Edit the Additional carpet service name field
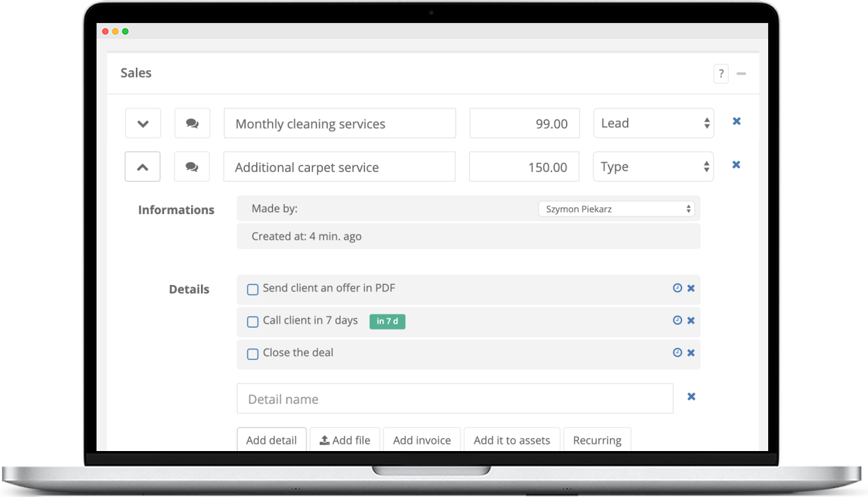This screenshot has width=868, height=497. tap(339, 167)
